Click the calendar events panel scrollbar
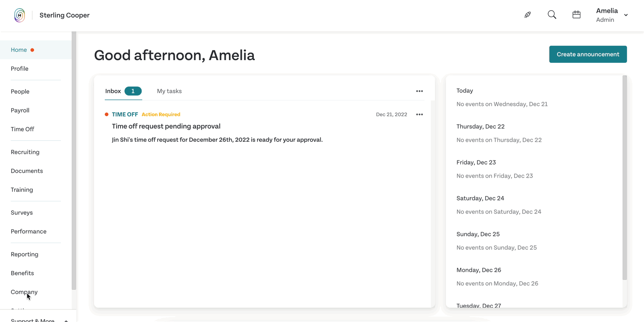Screen dimensions: 644x322 [x=625, y=178]
